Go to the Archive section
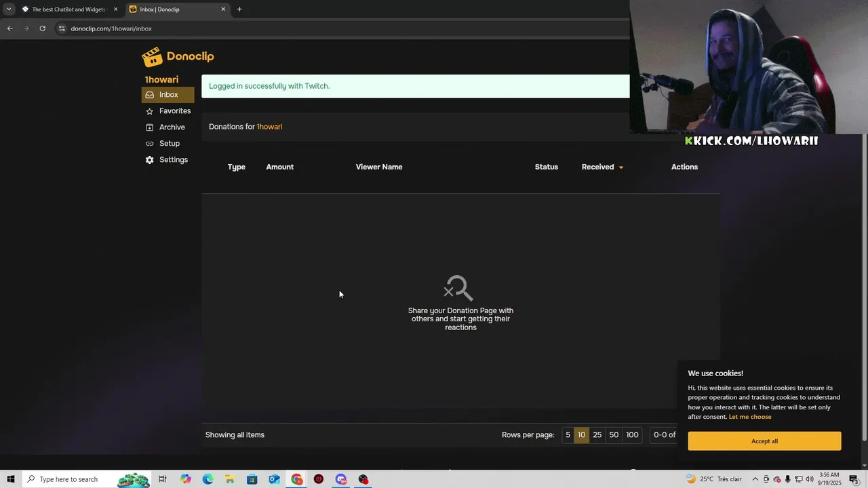The width and height of the screenshot is (868, 488). pos(167,127)
